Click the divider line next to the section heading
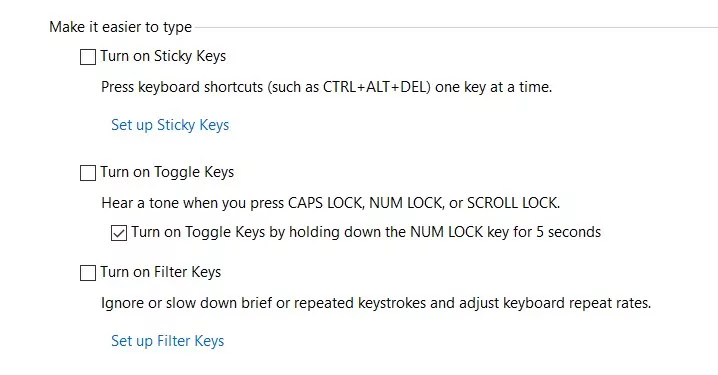The height and width of the screenshot is (375, 718). point(457,27)
